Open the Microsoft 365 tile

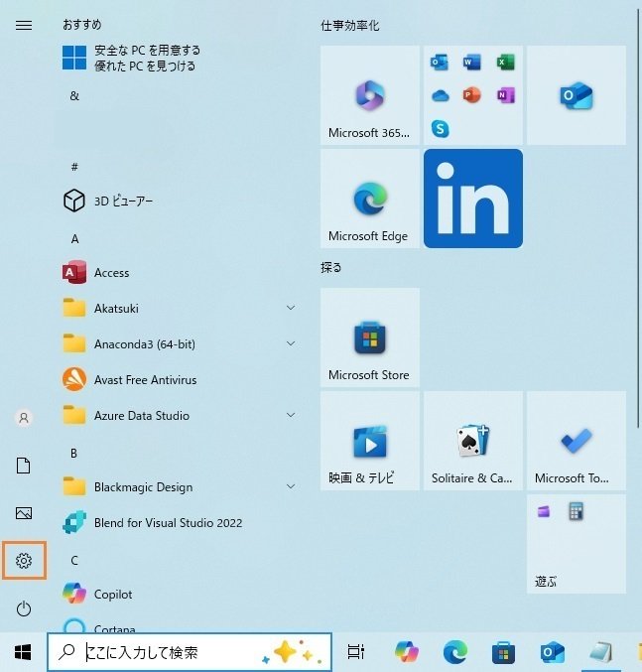point(369,95)
